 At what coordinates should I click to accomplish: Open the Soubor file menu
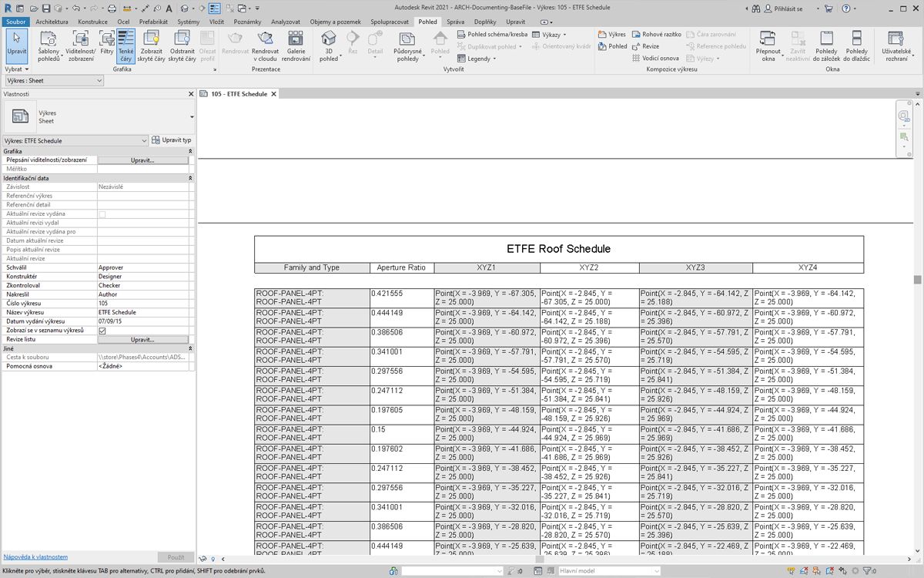click(x=16, y=22)
